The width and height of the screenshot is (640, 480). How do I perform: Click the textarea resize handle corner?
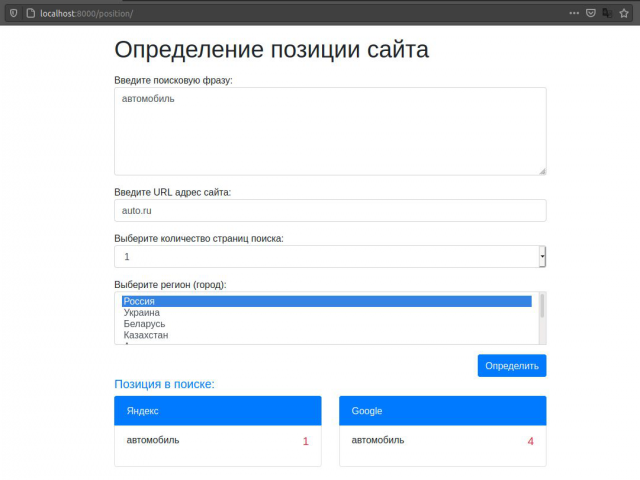[x=542, y=171]
